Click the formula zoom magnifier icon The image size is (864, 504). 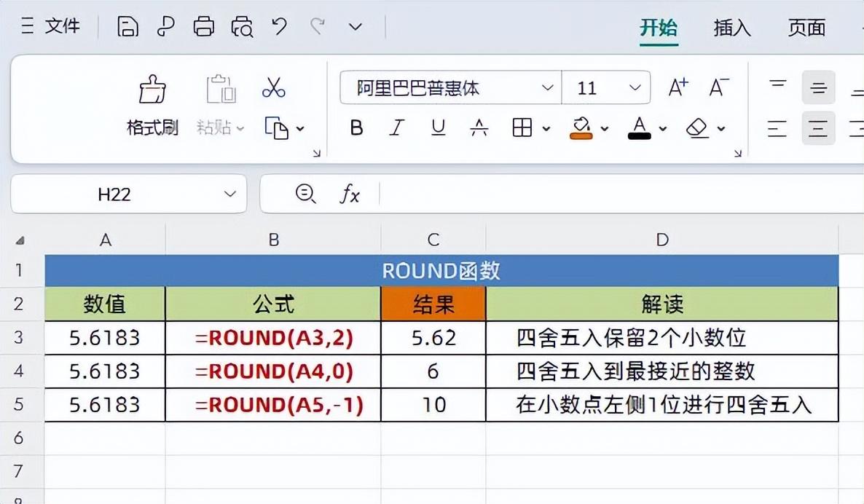pos(305,194)
